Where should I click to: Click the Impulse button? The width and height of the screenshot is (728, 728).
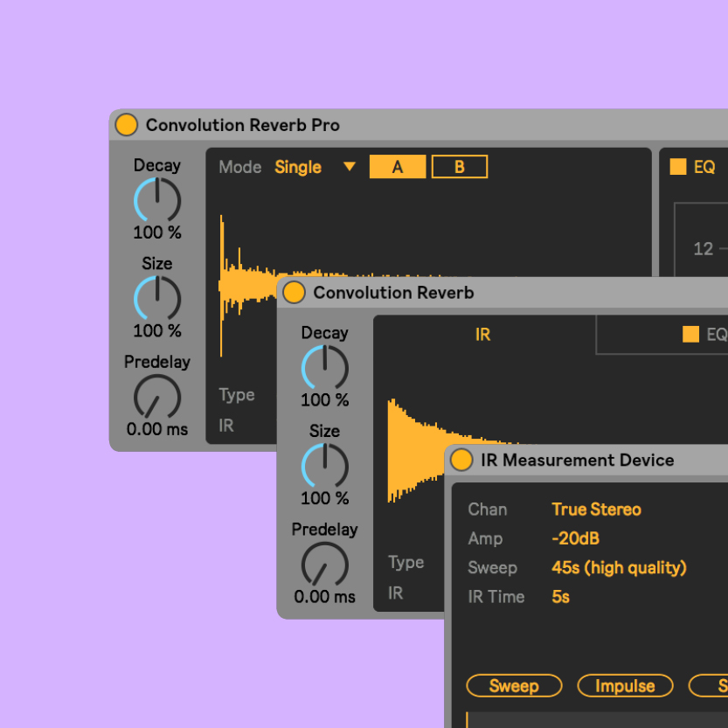(x=625, y=686)
